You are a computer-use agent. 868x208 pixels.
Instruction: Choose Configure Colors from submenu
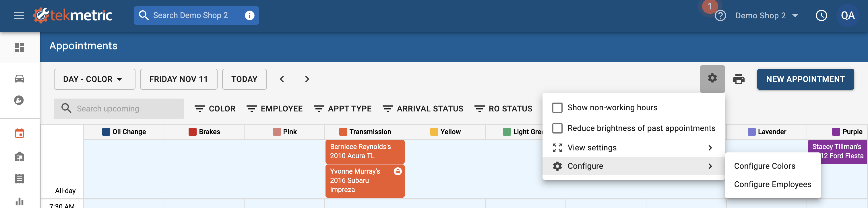pos(764,166)
